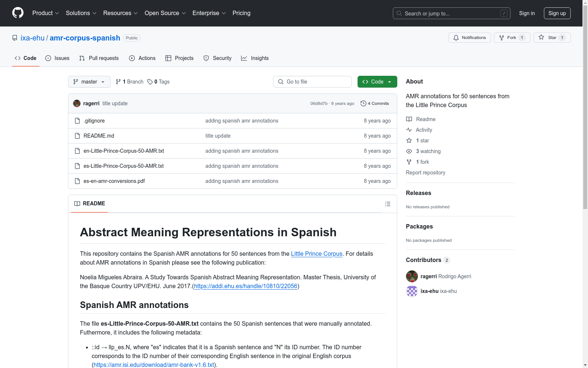
Task: Open the amr.isi.edu download link
Action: (x=154, y=365)
